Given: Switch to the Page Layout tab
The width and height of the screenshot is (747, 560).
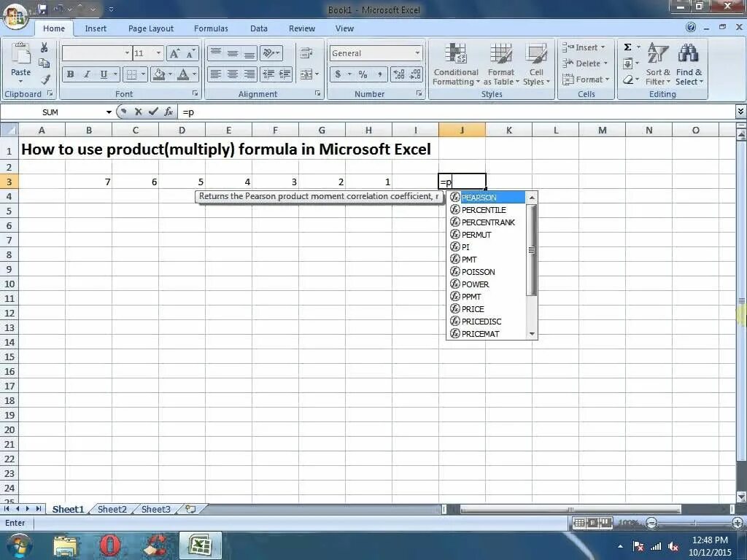Looking at the screenshot, I should click(150, 28).
